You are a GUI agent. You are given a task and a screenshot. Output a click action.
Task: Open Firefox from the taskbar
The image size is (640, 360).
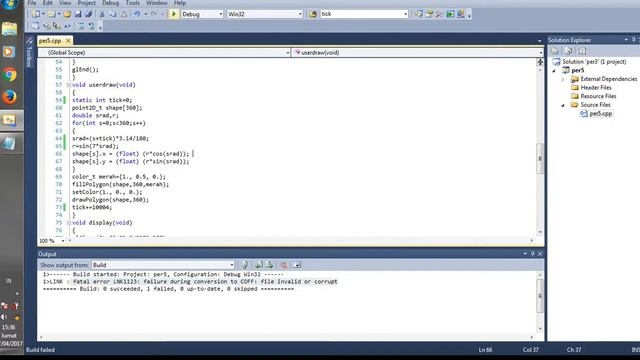10,97
